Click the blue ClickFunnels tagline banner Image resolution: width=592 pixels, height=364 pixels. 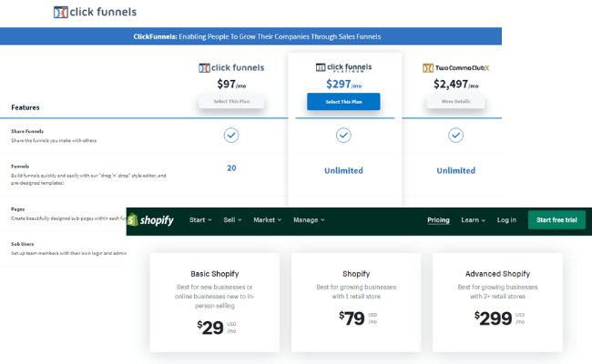pyautogui.click(x=250, y=36)
